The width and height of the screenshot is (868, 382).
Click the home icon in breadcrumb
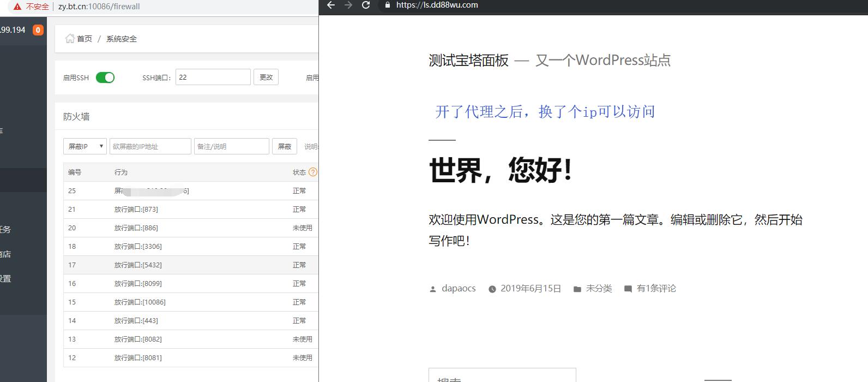click(x=70, y=38)
